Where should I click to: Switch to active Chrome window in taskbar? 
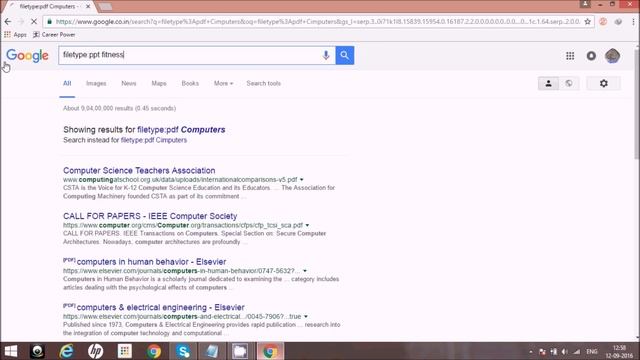[x=270, y=351]
